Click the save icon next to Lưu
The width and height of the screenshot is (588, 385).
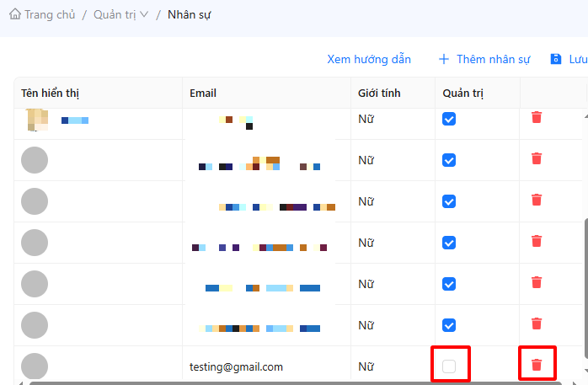click(x=556, y=59)
